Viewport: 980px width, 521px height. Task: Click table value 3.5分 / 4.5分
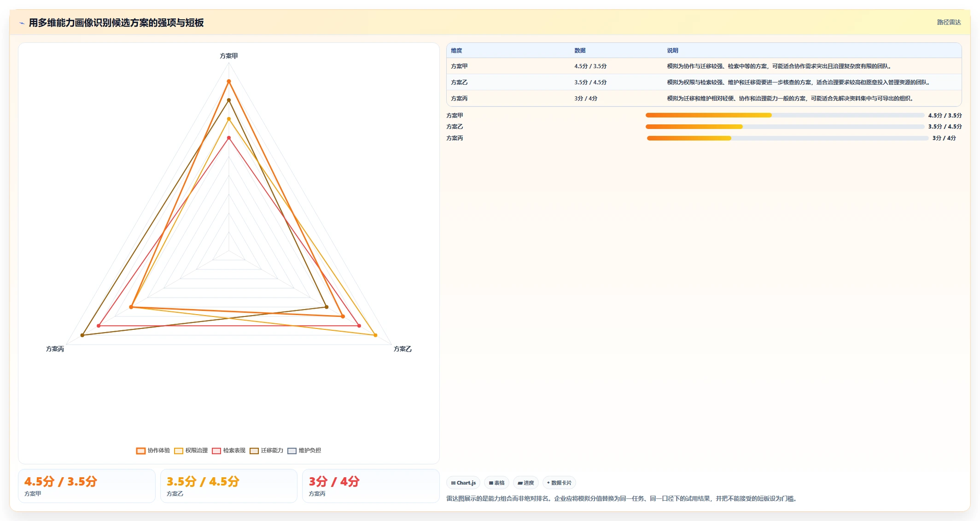590,82
